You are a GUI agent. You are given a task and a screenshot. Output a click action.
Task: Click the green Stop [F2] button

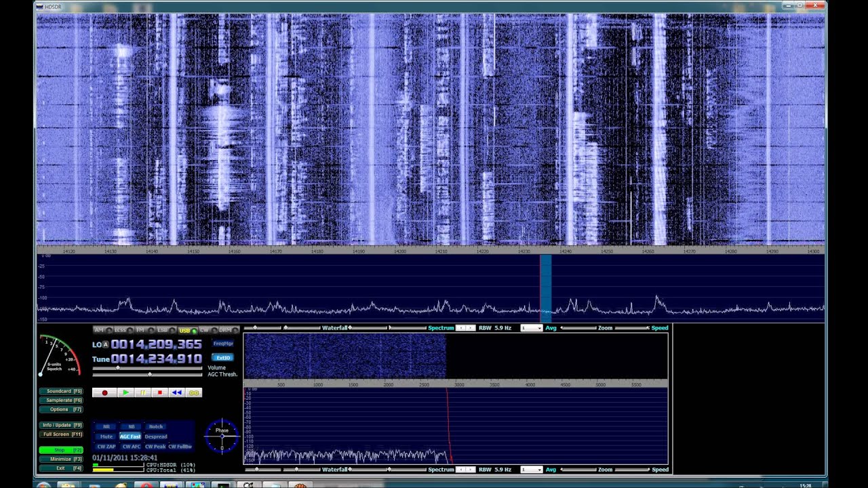coord(61,450)
